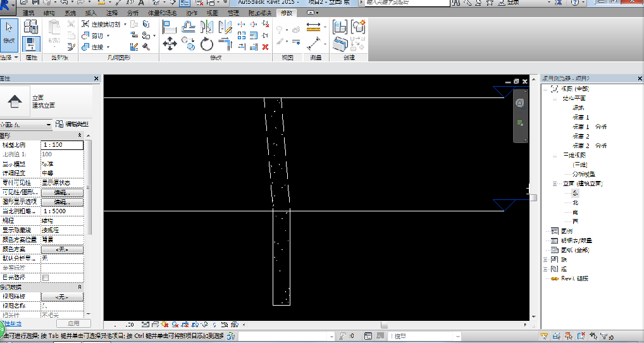
Task: Click the Modify arrow tool
Action: coord(9,32)
